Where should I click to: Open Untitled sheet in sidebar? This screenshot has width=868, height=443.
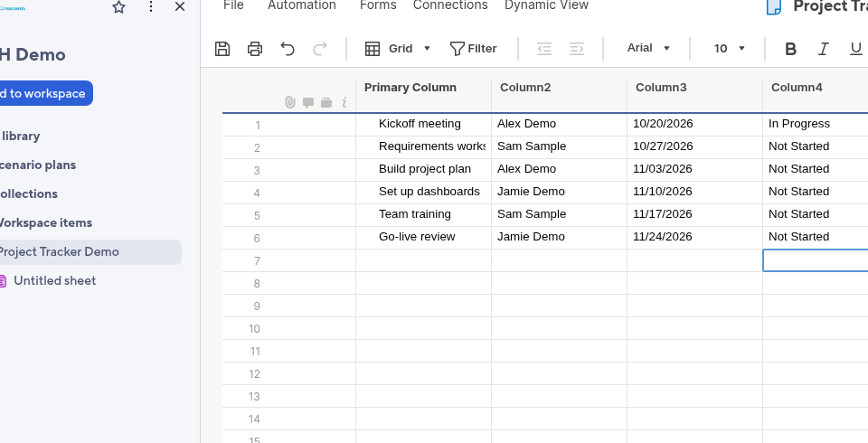[55, 281]
